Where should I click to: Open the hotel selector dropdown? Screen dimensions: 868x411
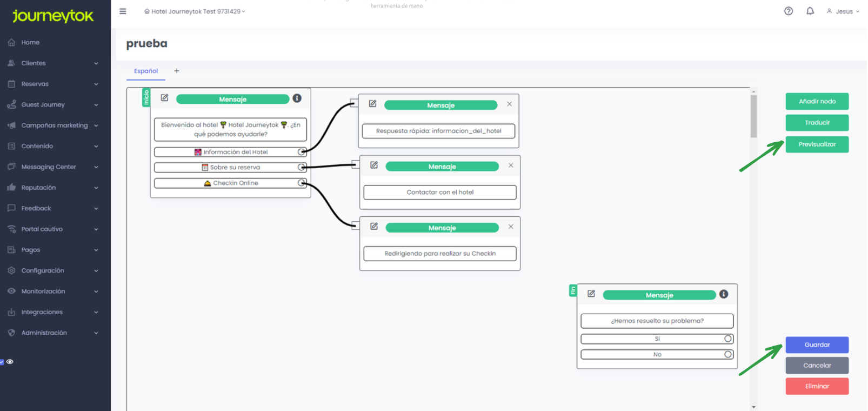click(195, 11)
